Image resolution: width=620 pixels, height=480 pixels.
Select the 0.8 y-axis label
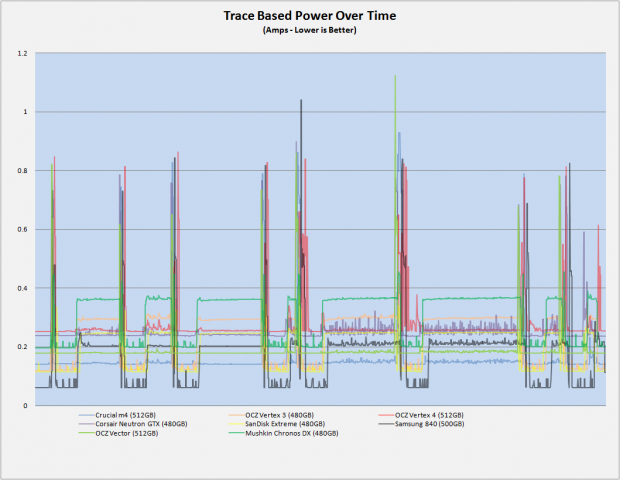[x=23, y=171]
